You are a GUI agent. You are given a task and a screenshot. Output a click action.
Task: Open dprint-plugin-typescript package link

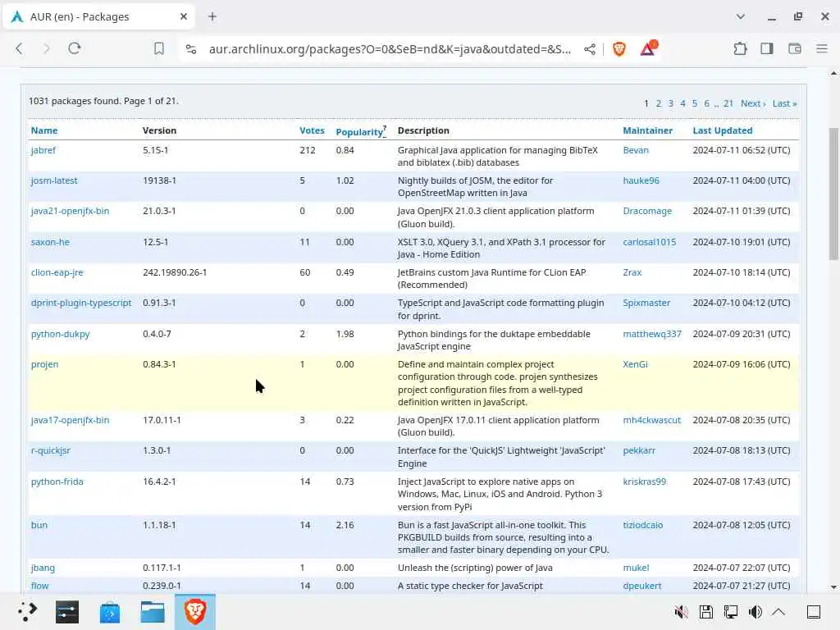coord(81,304)
